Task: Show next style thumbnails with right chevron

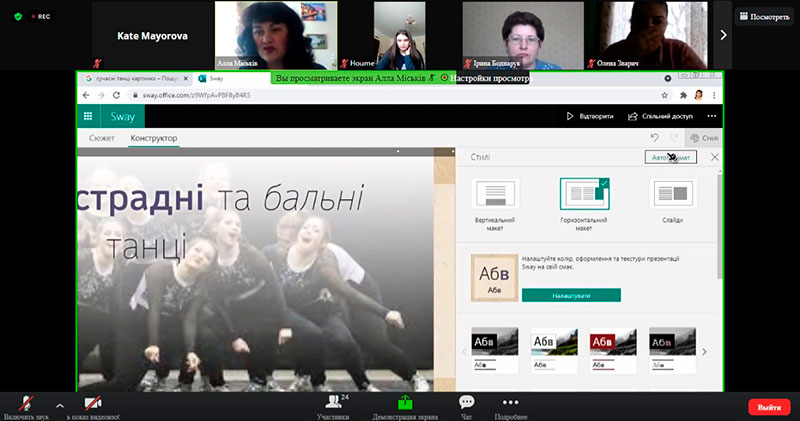Action: pos(705,352)
